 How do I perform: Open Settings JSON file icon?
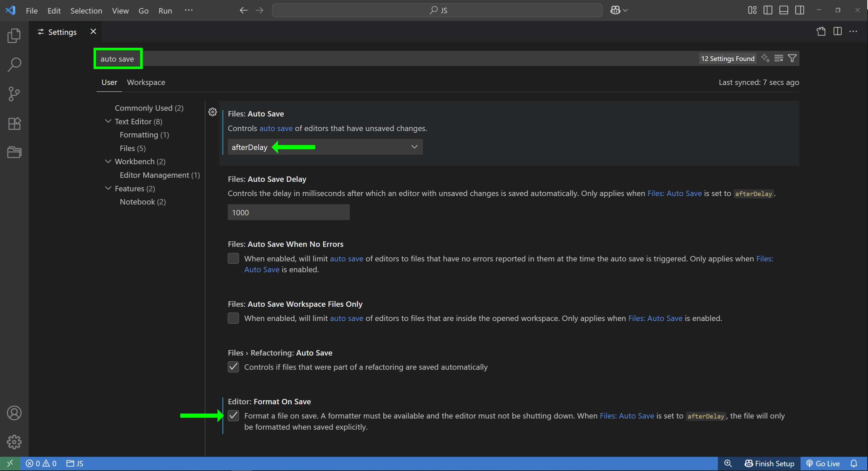pyautogui.click(x=821, y=31)
